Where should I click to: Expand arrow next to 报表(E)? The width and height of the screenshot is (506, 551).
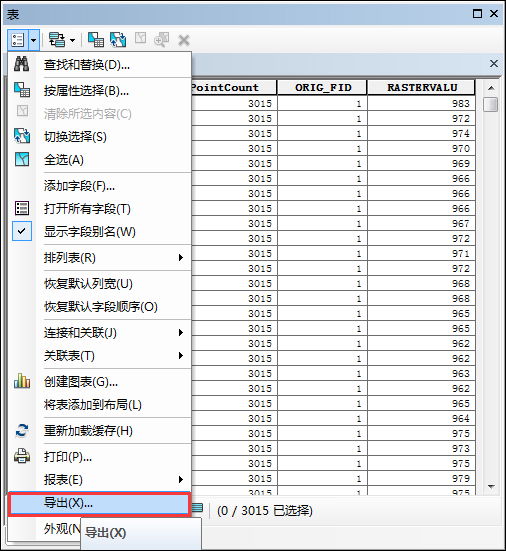[x=181, y=479]
